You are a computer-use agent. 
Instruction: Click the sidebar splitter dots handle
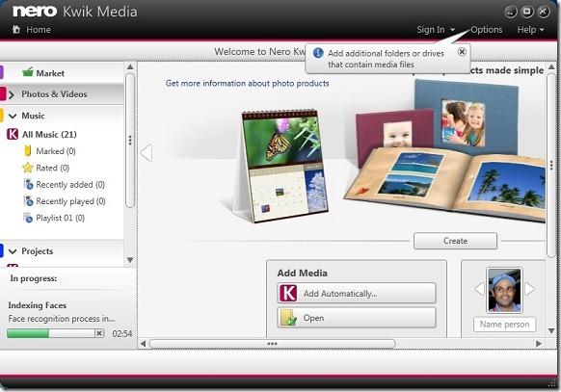pos(130,140)
